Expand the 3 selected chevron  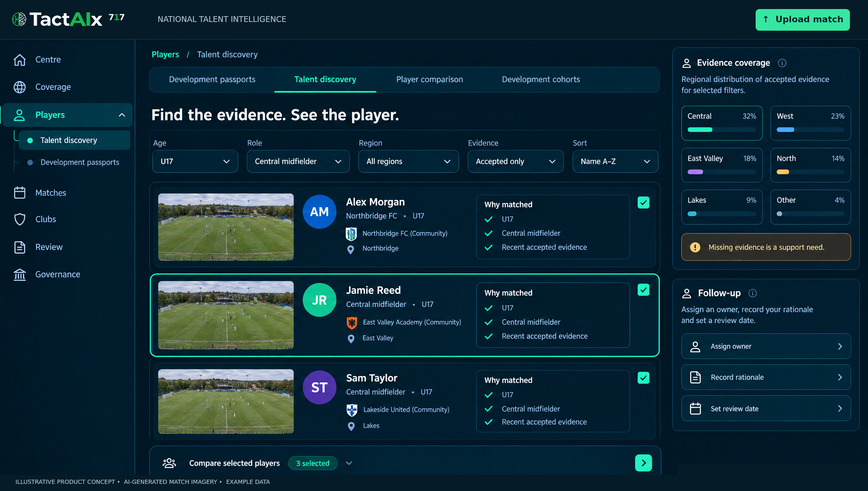click(x=349, y=463)
